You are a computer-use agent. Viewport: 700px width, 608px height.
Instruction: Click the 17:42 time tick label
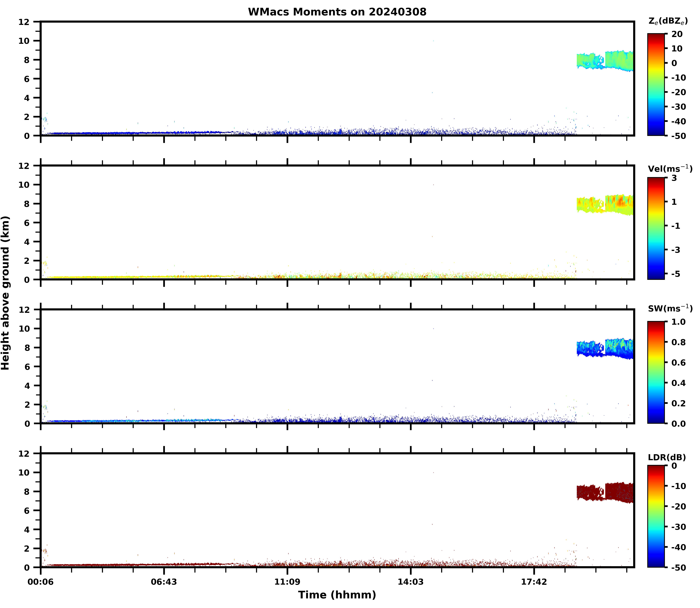[534, 582]
